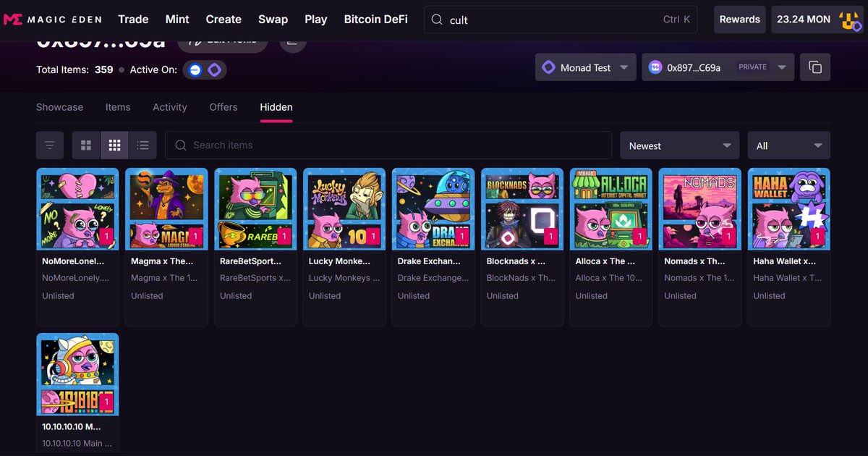Screen dimensions: 868x456
Task: Click the 'Haha Wallet x...' item title
Action: click(784, 261)
